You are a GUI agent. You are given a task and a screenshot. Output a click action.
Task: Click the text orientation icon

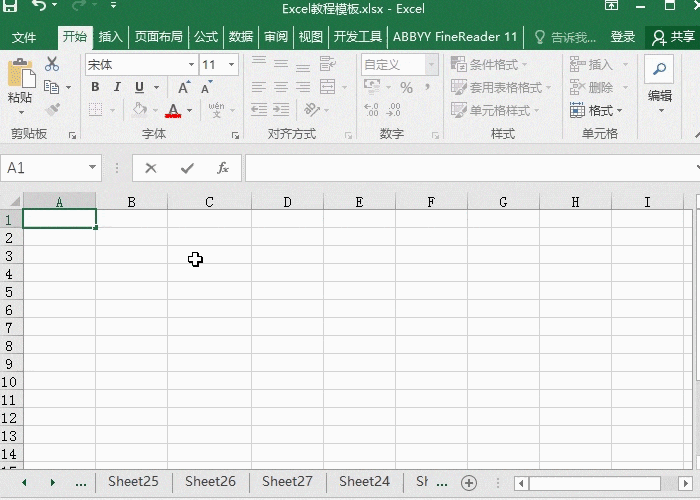click(x=312, y=109)
